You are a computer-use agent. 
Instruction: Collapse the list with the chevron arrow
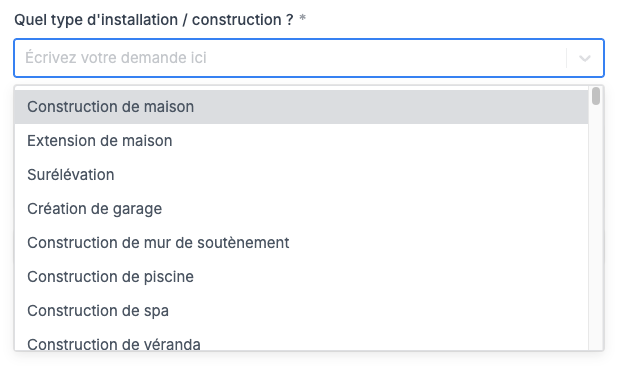(584, 58)
